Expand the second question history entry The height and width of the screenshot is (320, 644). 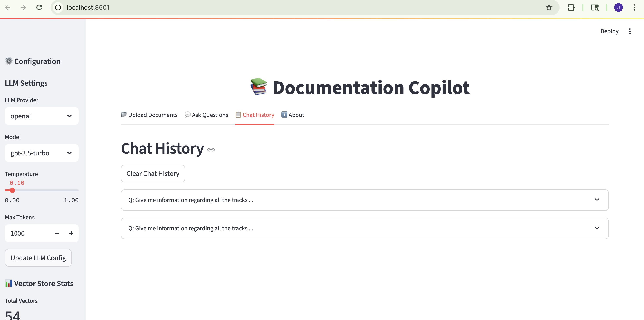click(x=364, y=228)
